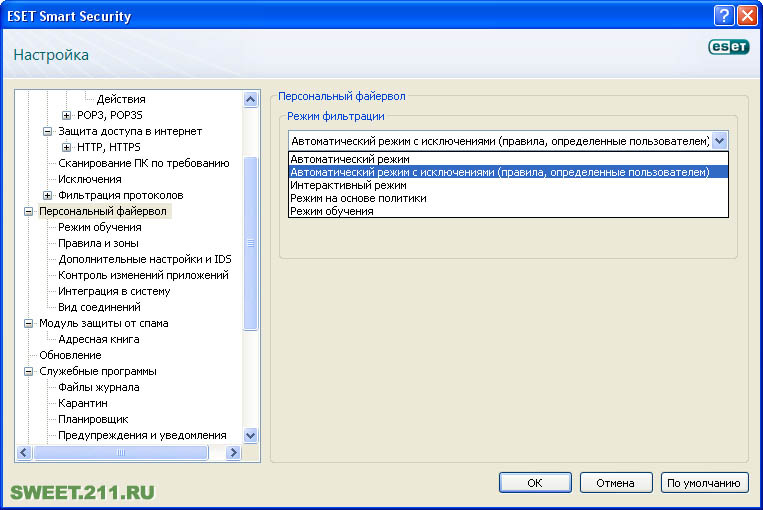Close the ESET Smart Security window

(746, 16)
